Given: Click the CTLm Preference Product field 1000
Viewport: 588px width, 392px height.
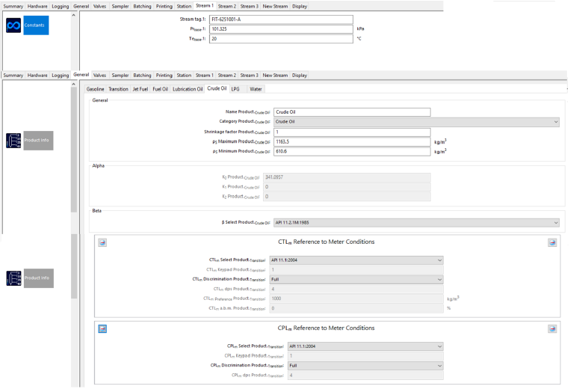Looking at the screenshot, I should [356, 298].
